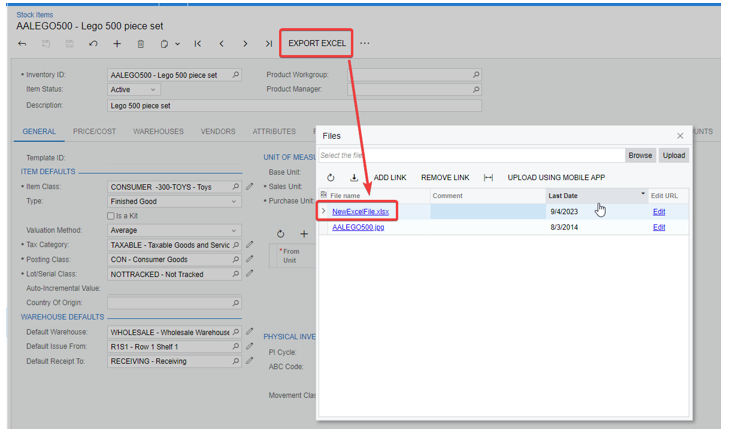Click the back arrow in the toolbar
Image resolution: width=731 pixels, height=435 pixels.
coord(22,44)
